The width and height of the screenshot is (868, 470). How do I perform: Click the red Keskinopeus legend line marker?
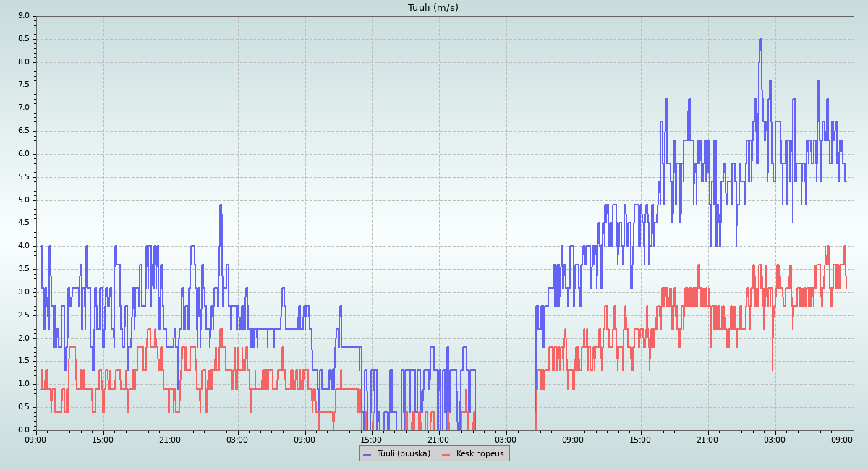tap(446, 454)
